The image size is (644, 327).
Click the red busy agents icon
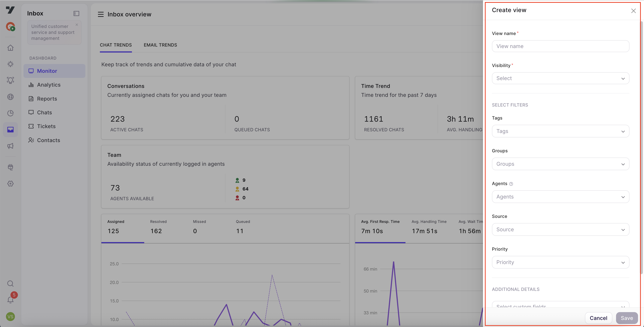(x=237, y=198)
